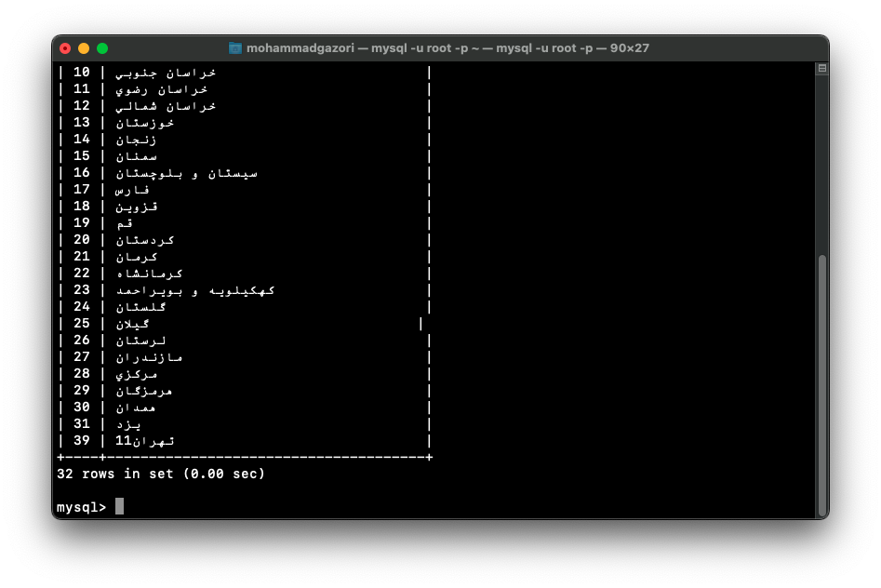Click the vertical scrollbar thumb
Image resolution: width=881 pixels, height=588 pixels.
click(x=822, y=385)
